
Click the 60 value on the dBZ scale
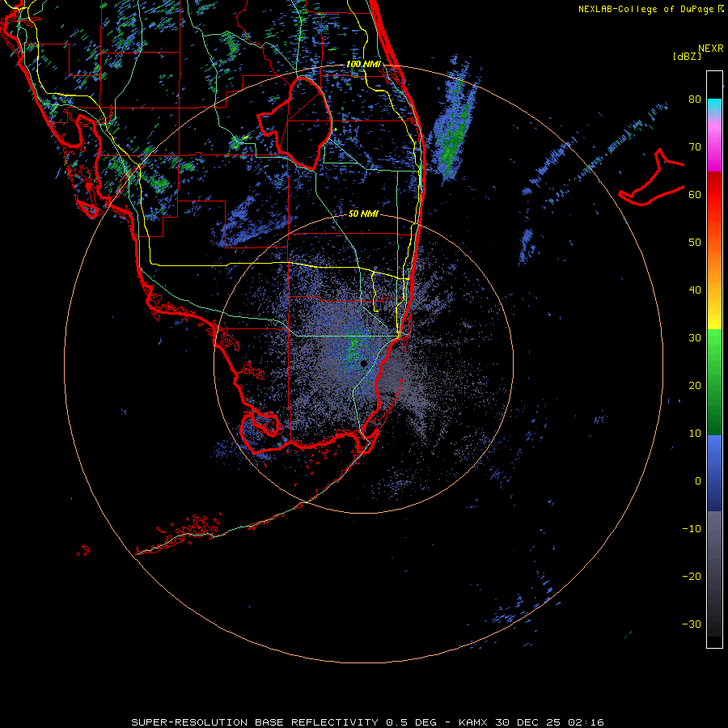tap(695, 194)
